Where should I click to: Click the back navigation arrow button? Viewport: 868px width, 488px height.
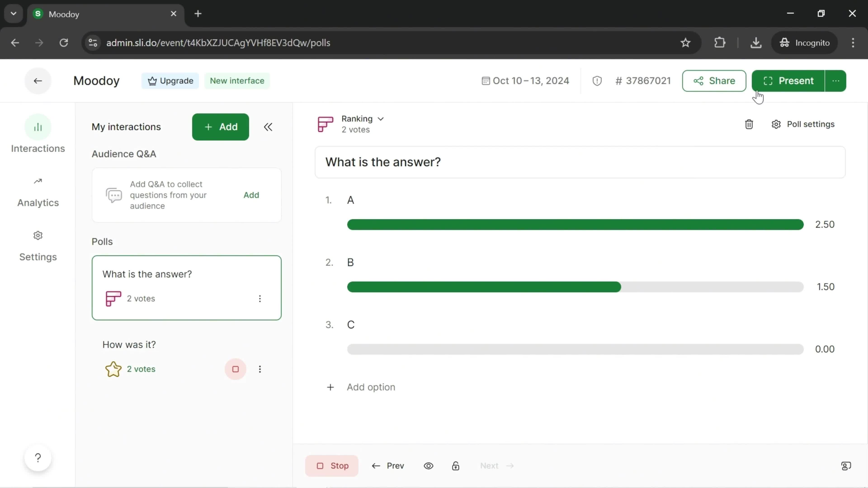tap(38, 80)
